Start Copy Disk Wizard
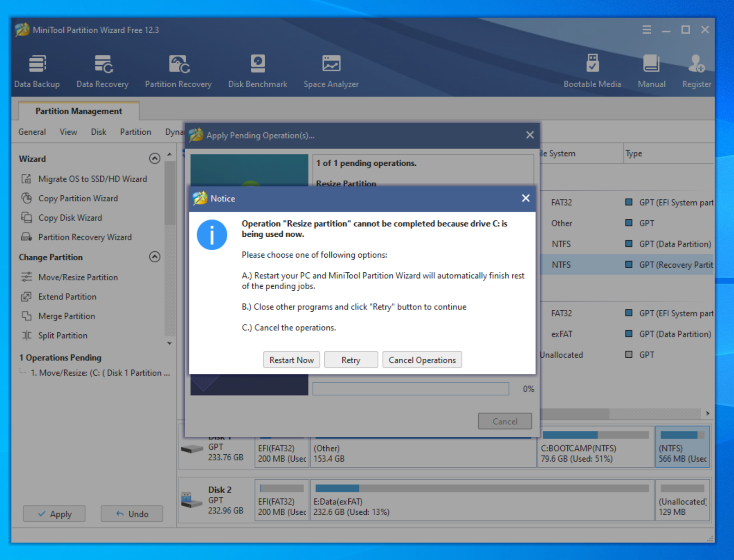The width and height of the screenshot is (734, 560). coord(62,217)
